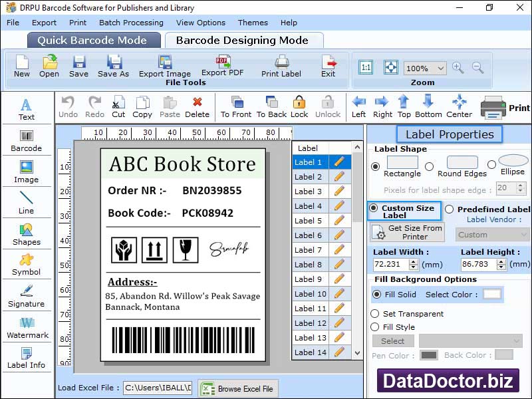Select the Ellipse label shape
Image resolution: width=532 pixels, height=399 pixels.
491,164
